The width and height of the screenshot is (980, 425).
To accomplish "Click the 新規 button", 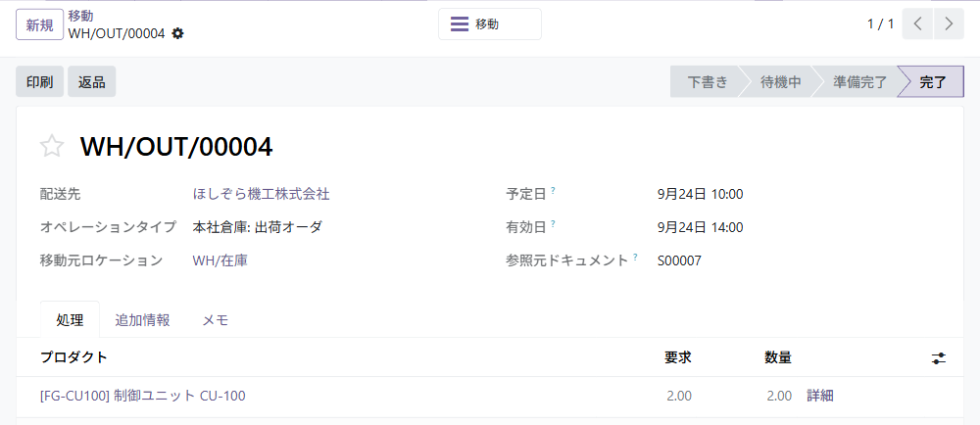I will [x=39, y=24].
